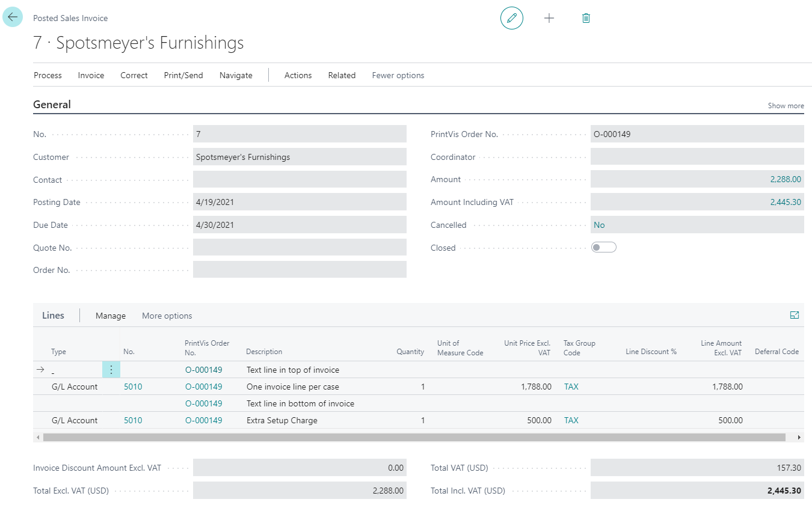Click the empty Contact field
Viewport: 812px width, 511px height.
click(300, 179)
